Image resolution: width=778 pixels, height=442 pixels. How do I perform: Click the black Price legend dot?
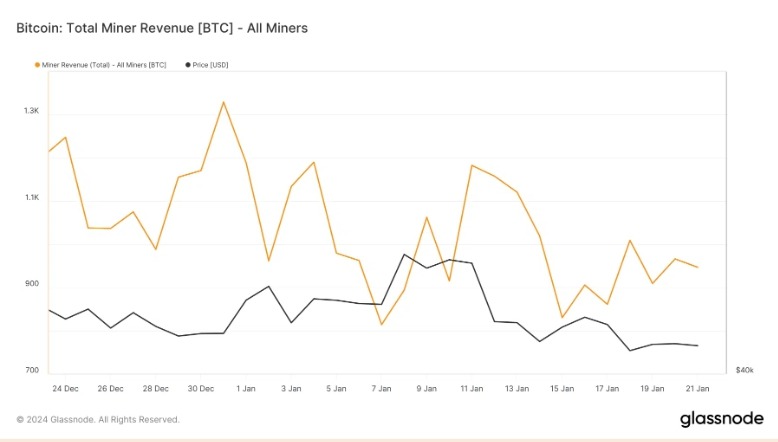click(188, 65)
